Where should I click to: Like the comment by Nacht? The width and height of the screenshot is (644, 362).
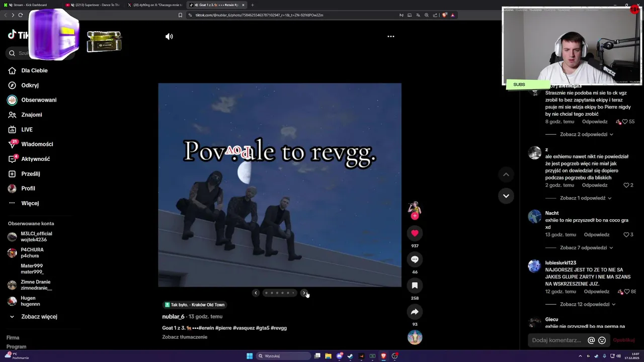[x=626, y=235]
